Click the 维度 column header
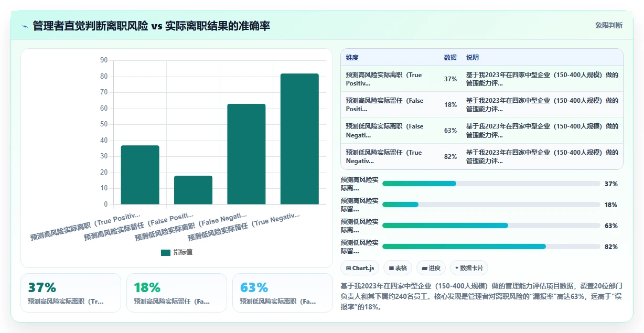Viewport: 644px width, 333px height. point(352,58)
